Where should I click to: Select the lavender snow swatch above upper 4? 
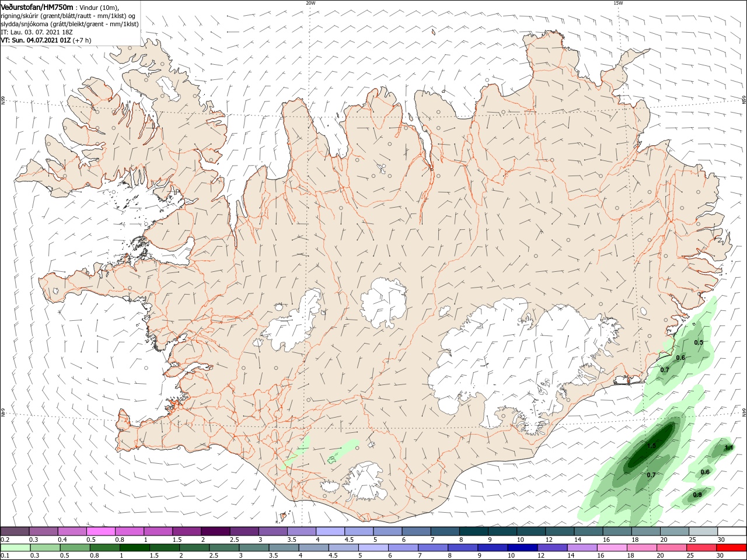(x=330, y=531)
